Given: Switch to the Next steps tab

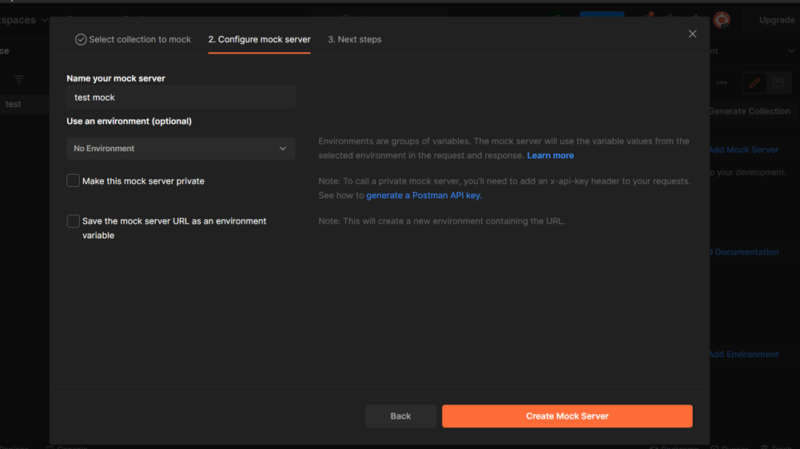Looking at the screenshot, I should pos(355,39).
